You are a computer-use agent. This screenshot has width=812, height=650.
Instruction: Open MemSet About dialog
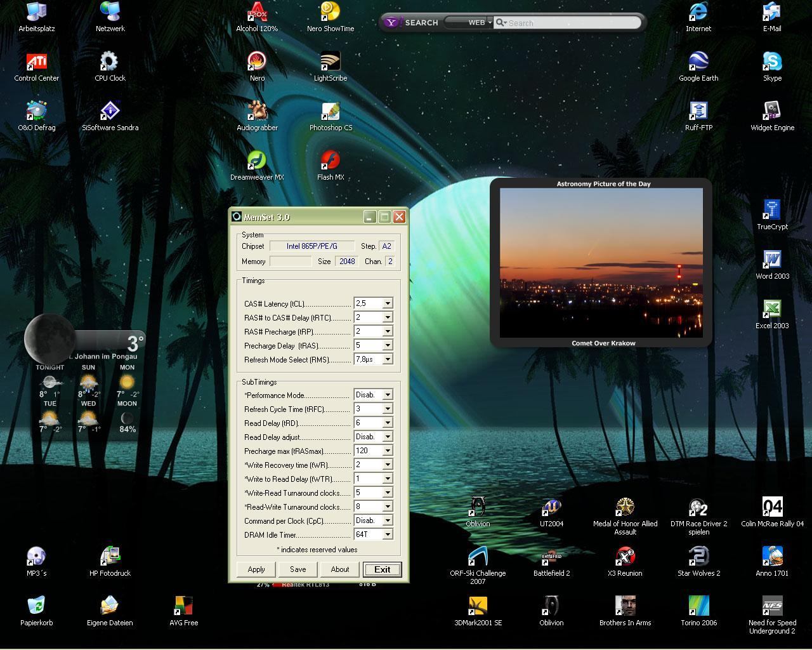coord(340,569)
